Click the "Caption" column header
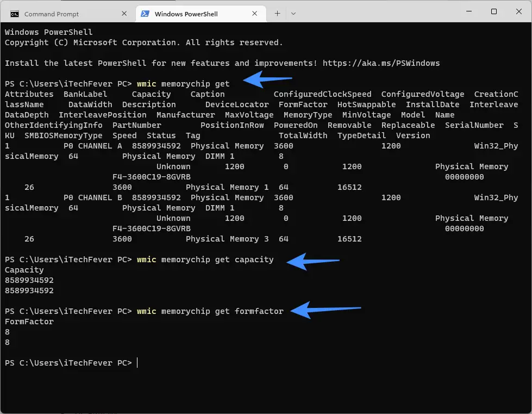The image size is (532, 414). (207, 94)
